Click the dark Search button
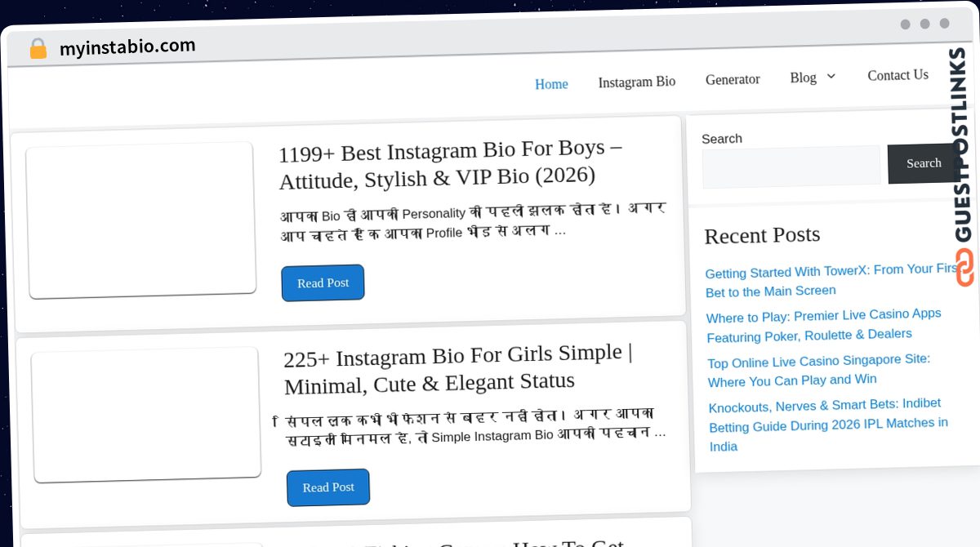This screenshot has width=980, height=547. (924, 163)
